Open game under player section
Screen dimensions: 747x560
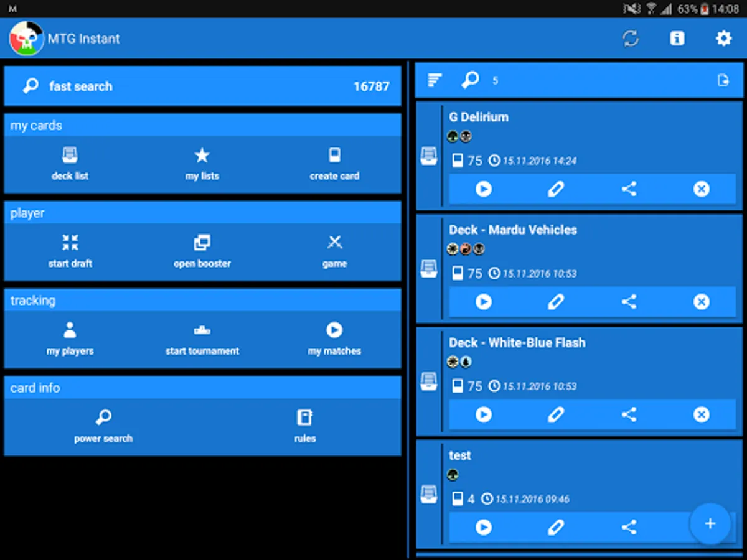pos(334,252)
